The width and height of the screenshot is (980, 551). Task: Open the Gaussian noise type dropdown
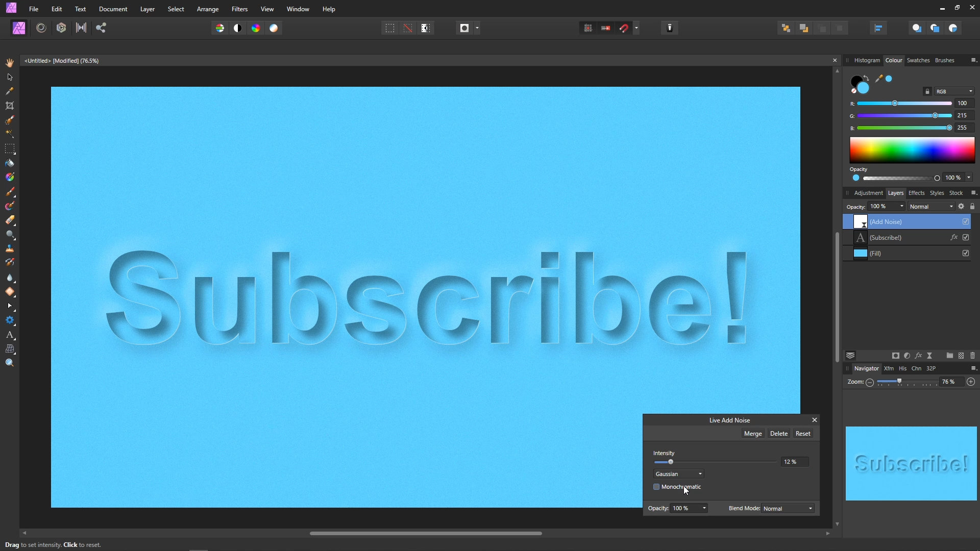(679, 474)
